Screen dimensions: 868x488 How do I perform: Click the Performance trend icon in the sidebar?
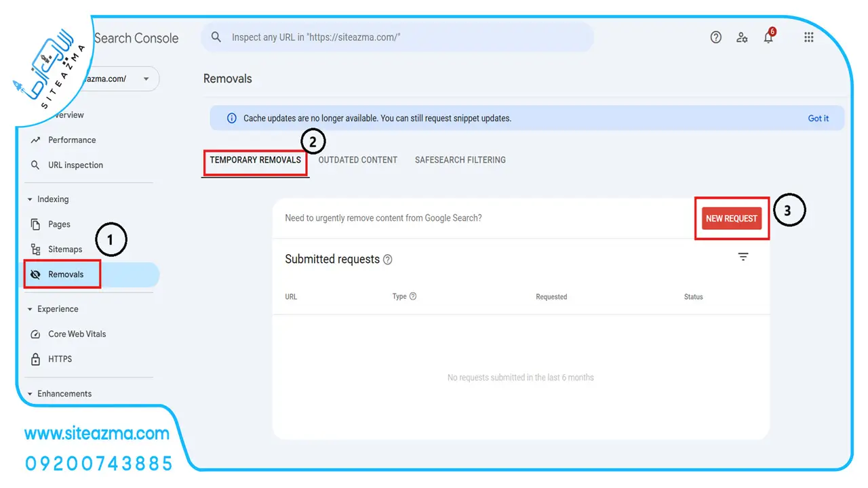pos(36,140)
